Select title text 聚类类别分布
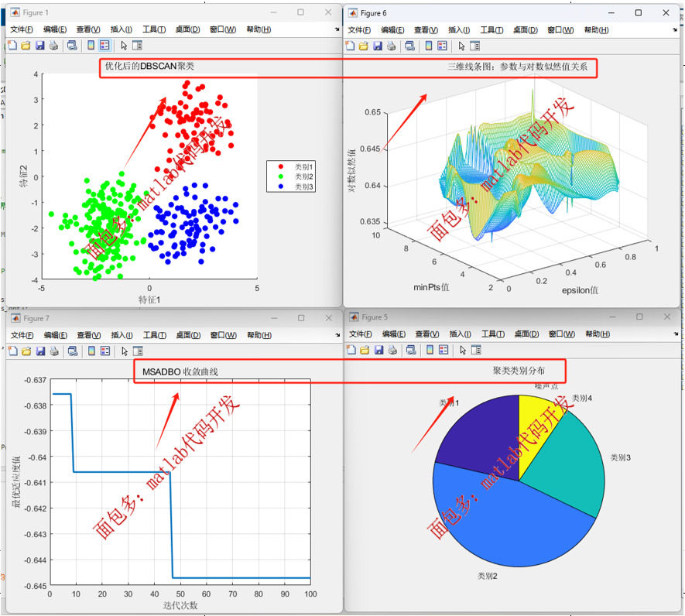The width and height of the screenshot is (685, 616). pyautogui.click(x=519, y=371)
